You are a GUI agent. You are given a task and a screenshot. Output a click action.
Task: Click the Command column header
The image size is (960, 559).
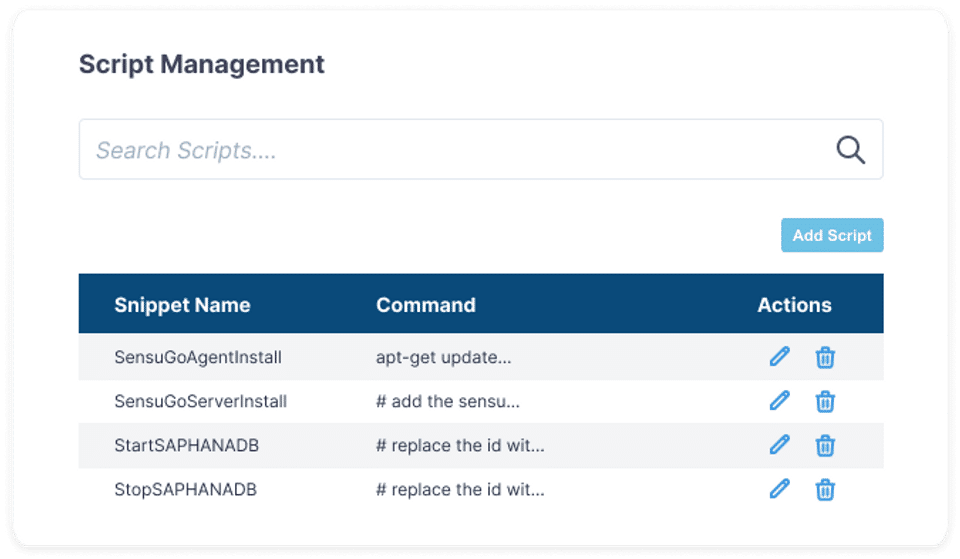point(426,305)
